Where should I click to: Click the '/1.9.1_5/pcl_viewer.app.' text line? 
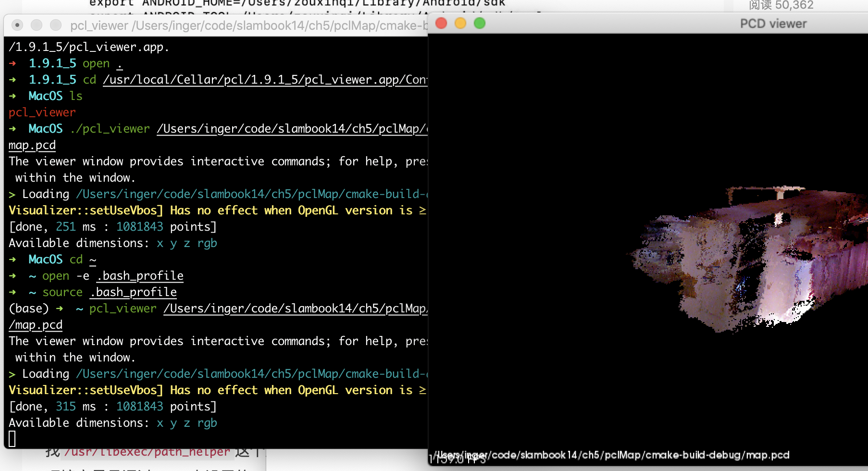point(89,47)
